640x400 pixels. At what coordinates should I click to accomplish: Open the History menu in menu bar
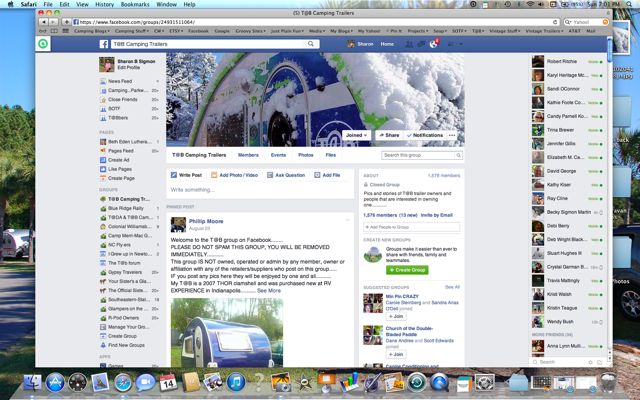104,4
